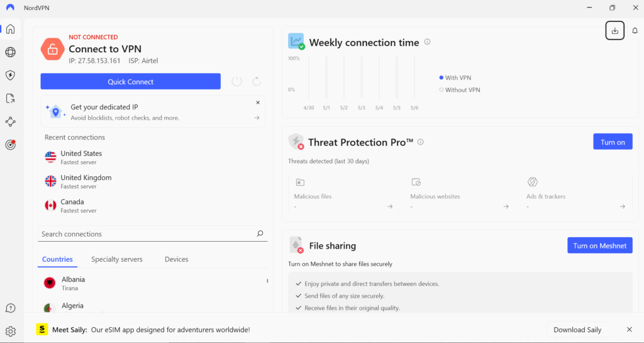Switch to the Specialty servers tab
Viewport: 644px width, 343px height.
point(116,260)
